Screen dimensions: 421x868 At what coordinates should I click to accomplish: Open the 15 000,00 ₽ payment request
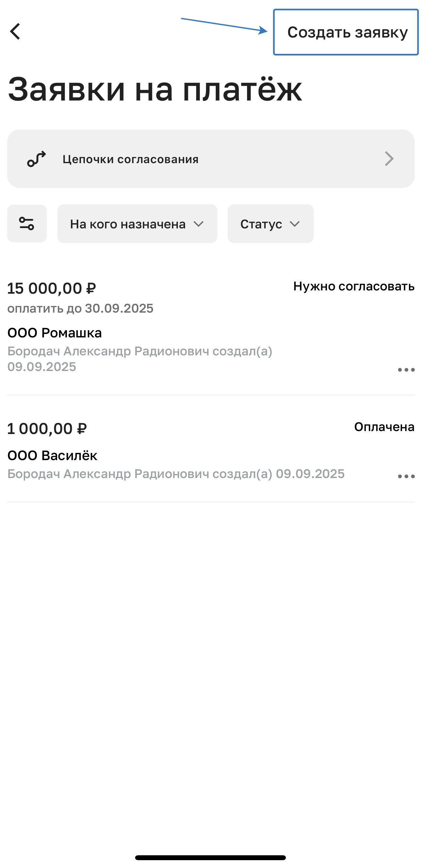[x=52, y=288]
